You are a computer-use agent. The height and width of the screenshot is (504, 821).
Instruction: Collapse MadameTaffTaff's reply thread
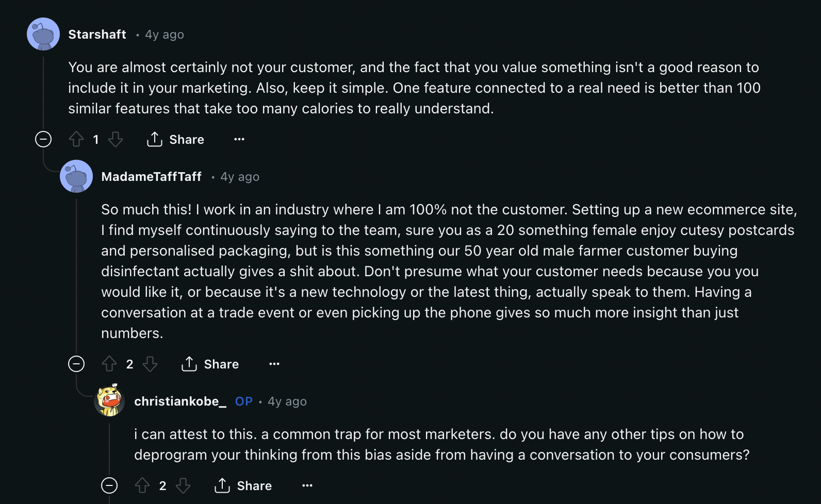tap(76, 364)
